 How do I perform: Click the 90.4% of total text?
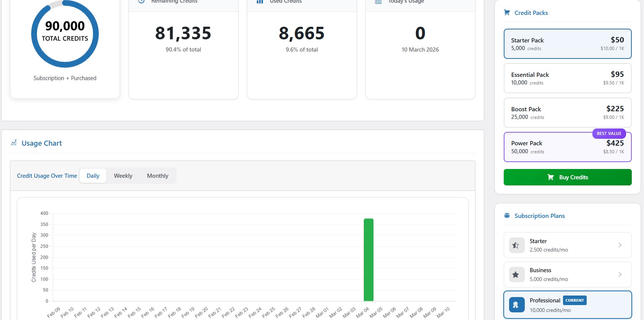click(x=183, y=50)
